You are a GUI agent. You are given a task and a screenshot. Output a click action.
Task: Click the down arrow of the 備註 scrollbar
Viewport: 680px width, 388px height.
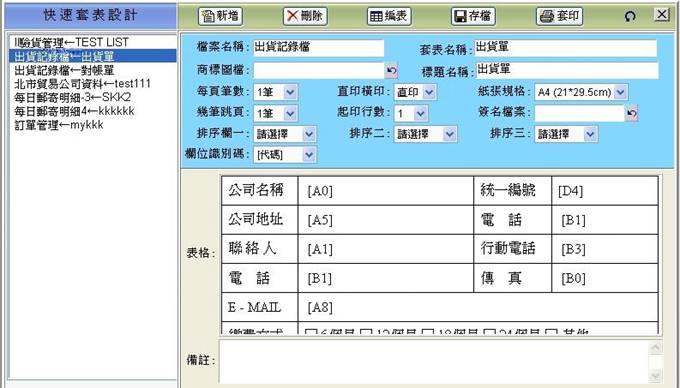click(655, 375)
